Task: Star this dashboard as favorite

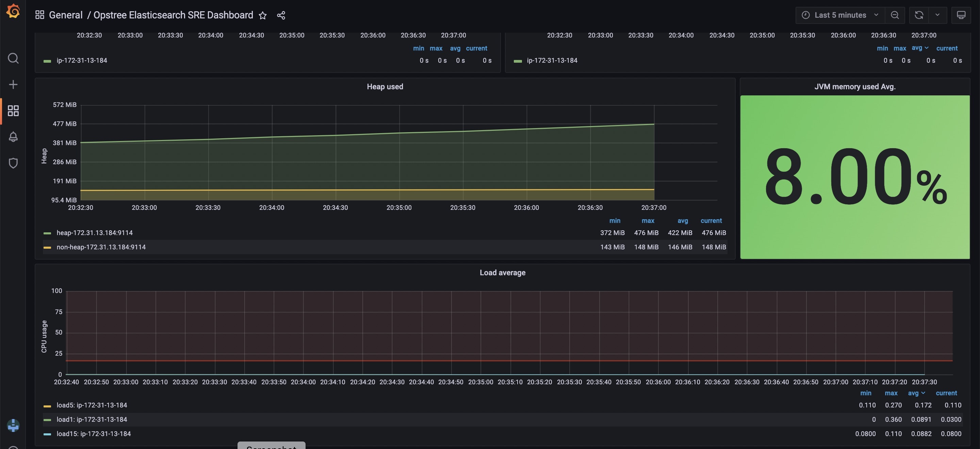Action: pyautogui.click(x=262, y=15)
